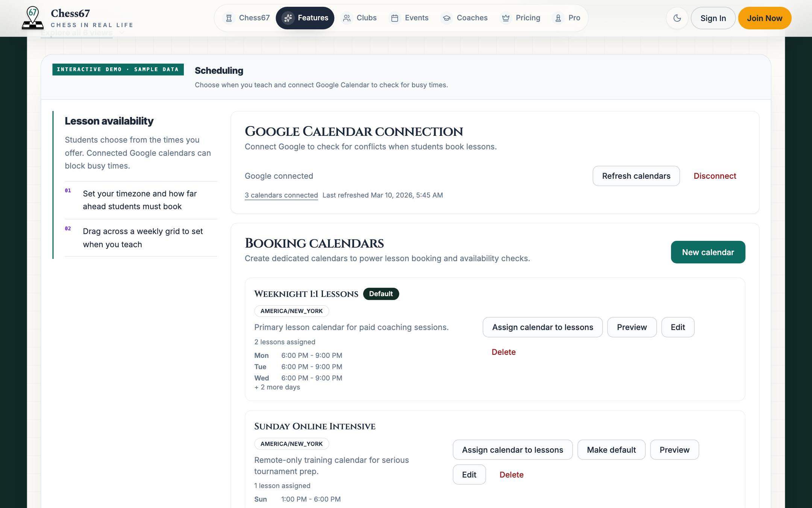Click the calendar icon next to Events
The height and width of the screenshot is (508, 812).
pos(395,18)
